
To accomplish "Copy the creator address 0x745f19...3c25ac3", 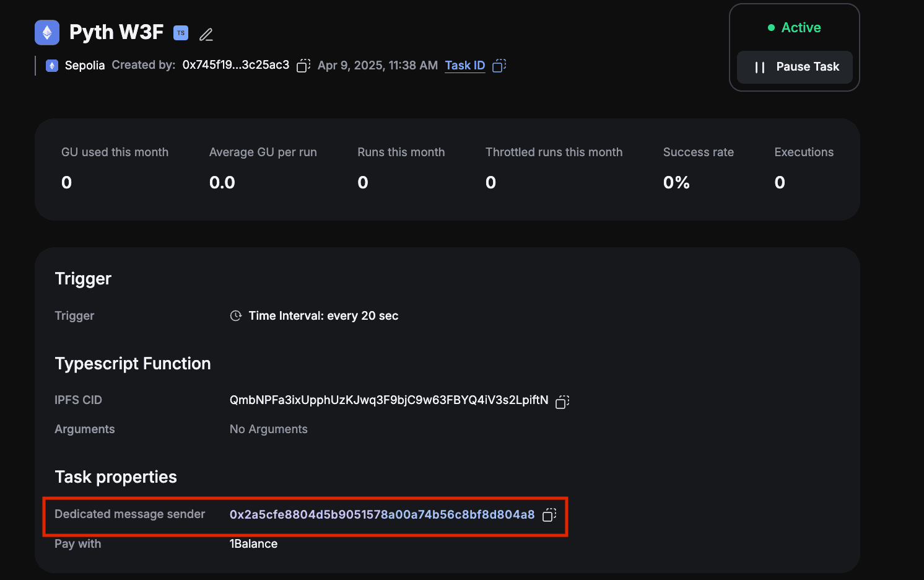I will (x=303, y=66).
